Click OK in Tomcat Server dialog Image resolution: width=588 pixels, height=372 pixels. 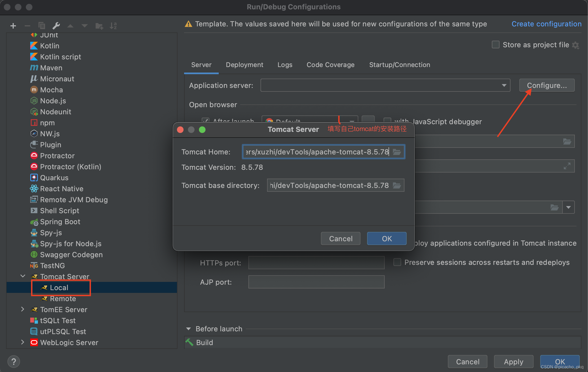[x=387, y=238]
